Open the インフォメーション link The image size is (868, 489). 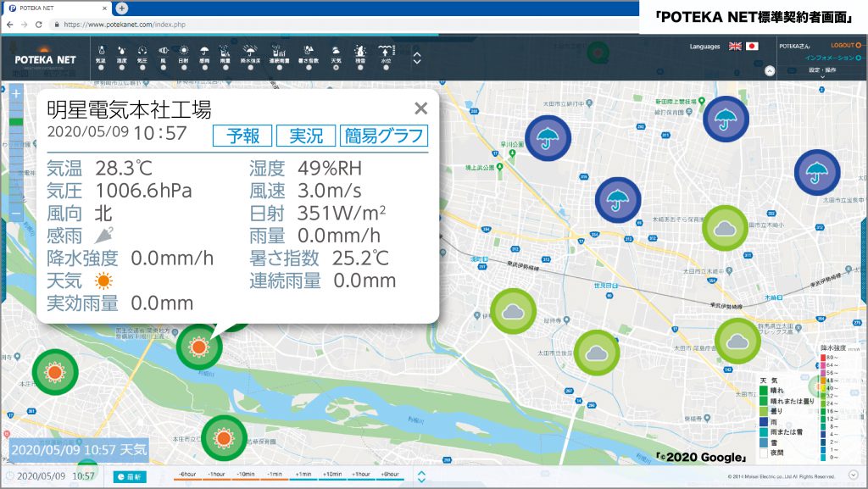pyautogui.click(x=833, y=58)
